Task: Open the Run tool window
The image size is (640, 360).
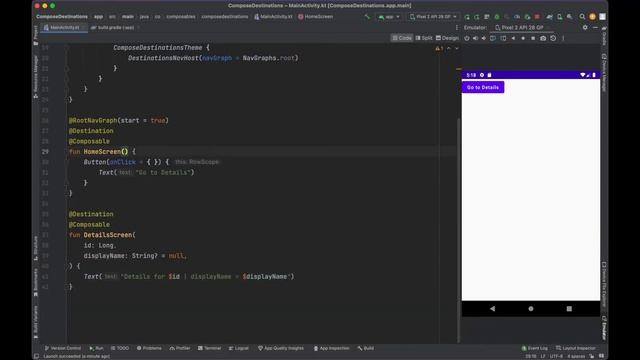Action: [x=96, y=348]
